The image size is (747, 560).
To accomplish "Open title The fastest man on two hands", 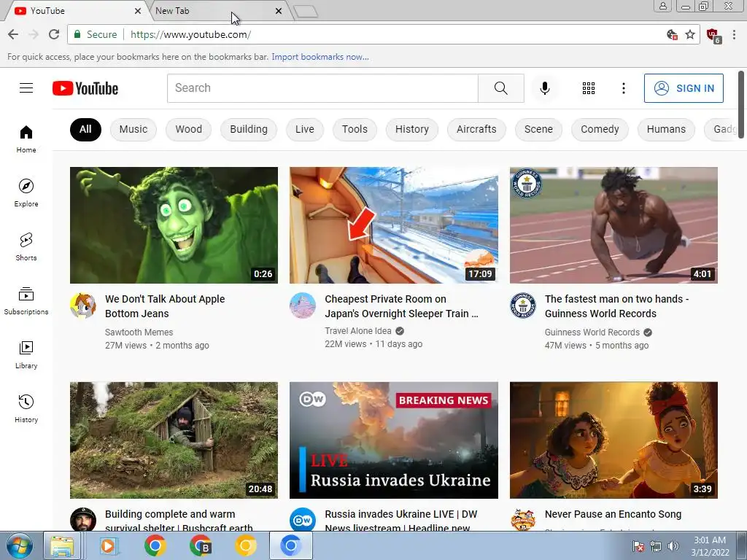I will pos(616,306).
